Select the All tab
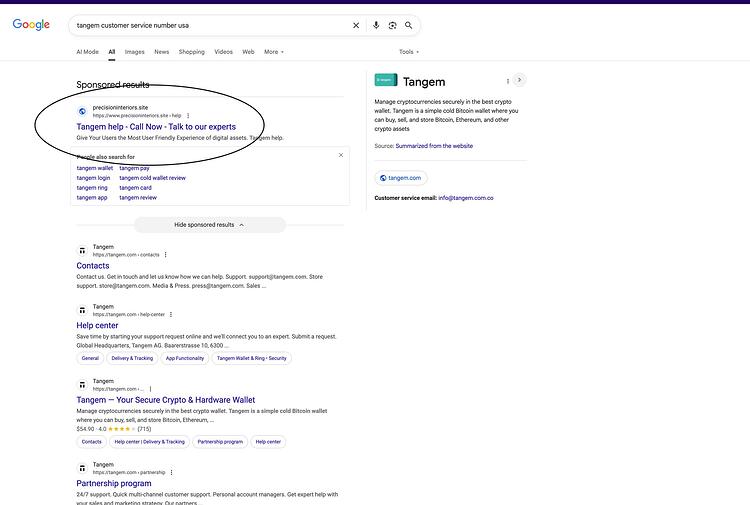 111,52
